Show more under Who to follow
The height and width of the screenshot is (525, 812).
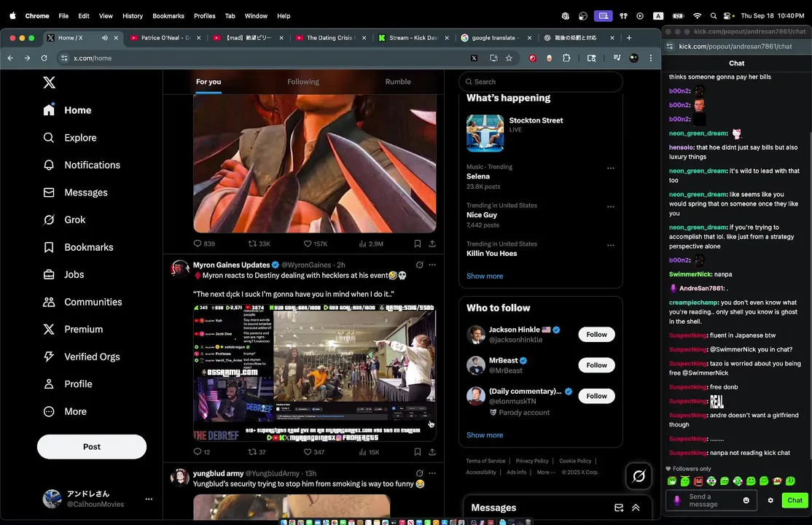click(x=484, y=435)
